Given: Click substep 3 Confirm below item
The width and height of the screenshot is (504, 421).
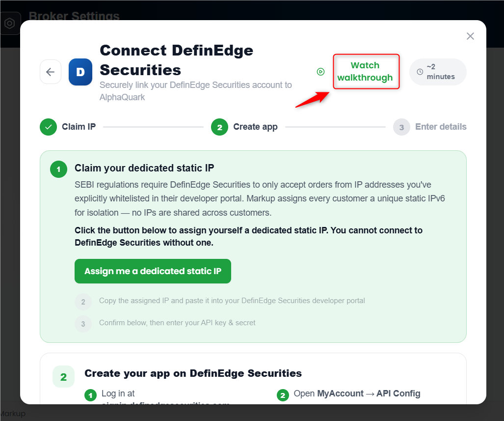Looking at the screenshot, I should click(x=165, y=323).
